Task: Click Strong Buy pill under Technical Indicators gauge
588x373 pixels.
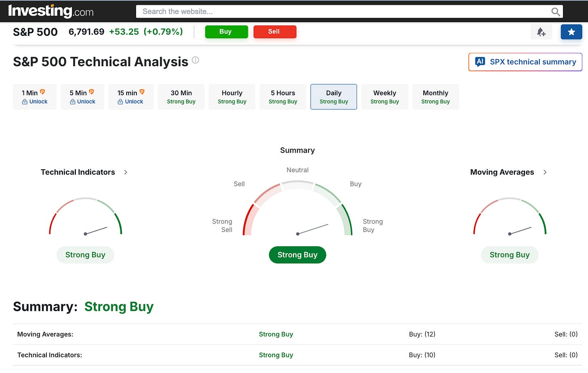Action: coord(85,255)
